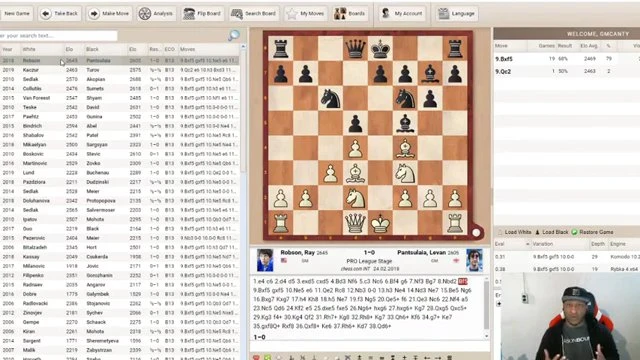The width and height of the screenshot is (640, 360).
Task: Open My Moves star button
Action: point(306,13)
